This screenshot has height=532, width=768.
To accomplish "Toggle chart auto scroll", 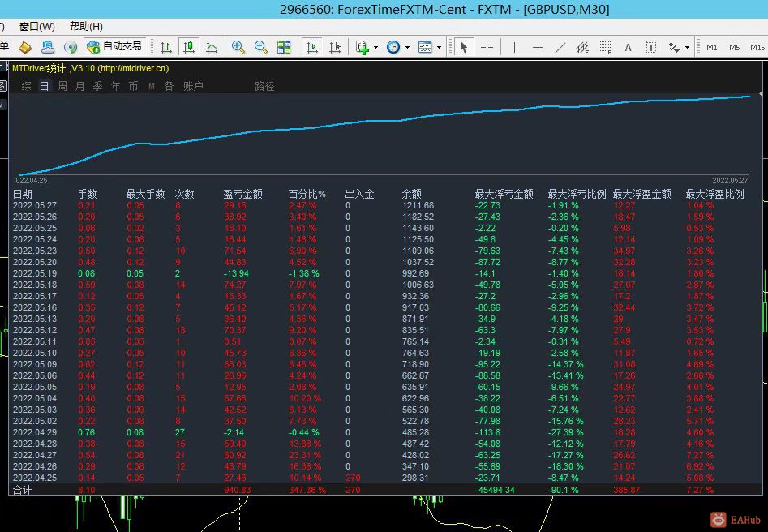I will point(312,47).
